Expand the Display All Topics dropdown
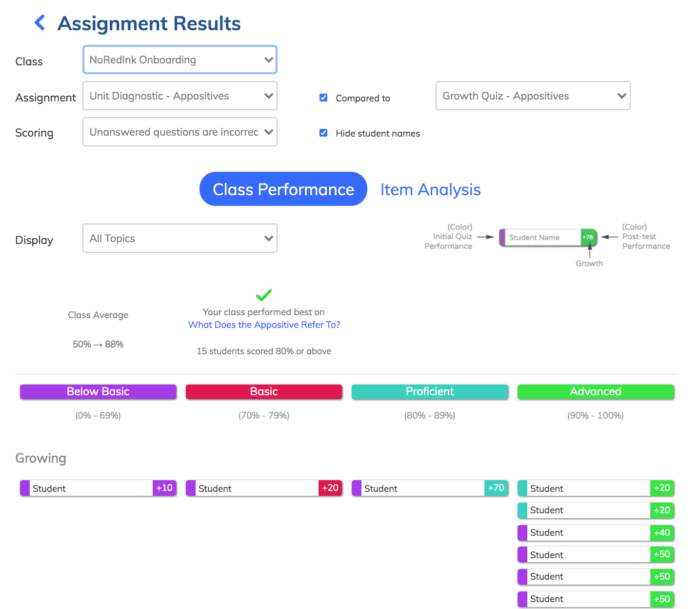 180,238
